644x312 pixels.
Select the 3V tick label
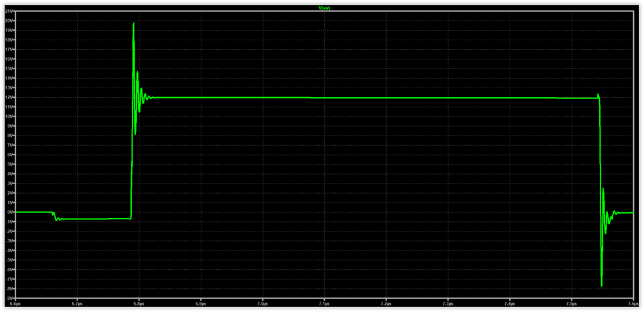pyautogui.click(x=10, y=183)
